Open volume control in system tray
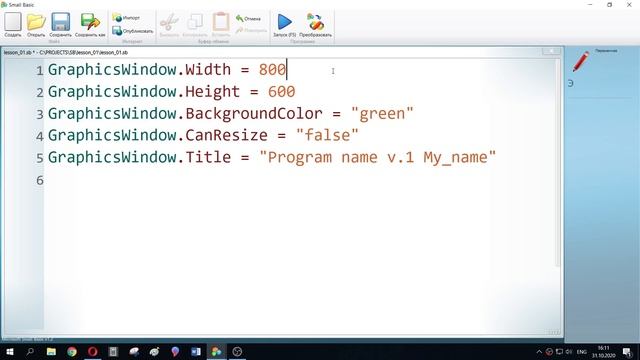This screenshot has height=360, width=640. coord(569,351)
